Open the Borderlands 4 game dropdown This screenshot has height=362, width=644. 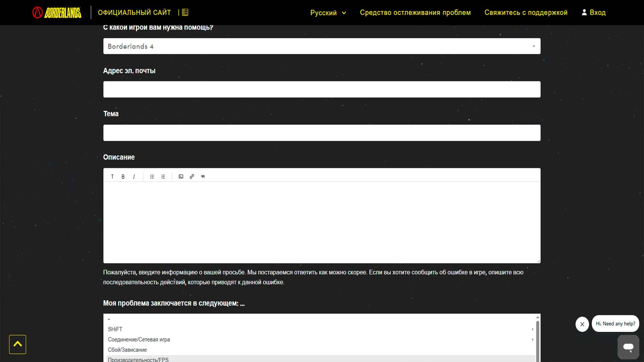[x=322, y=46]
